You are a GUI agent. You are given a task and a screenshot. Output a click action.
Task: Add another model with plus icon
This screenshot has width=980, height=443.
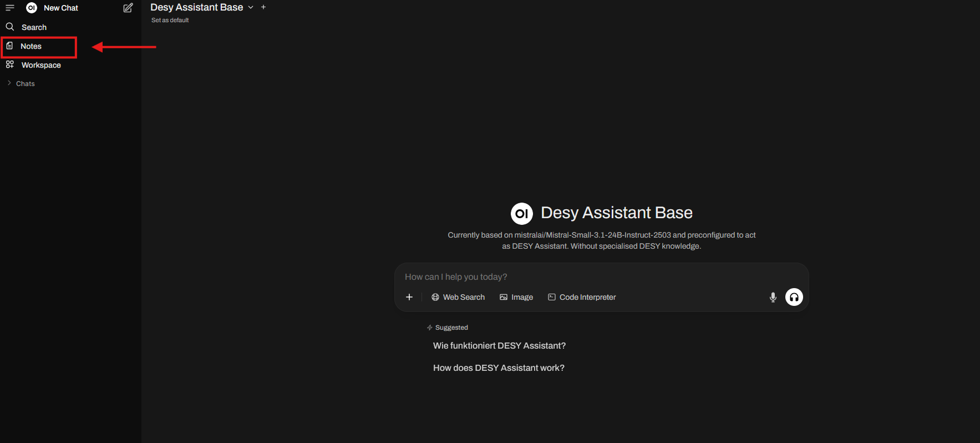[263, 7]
